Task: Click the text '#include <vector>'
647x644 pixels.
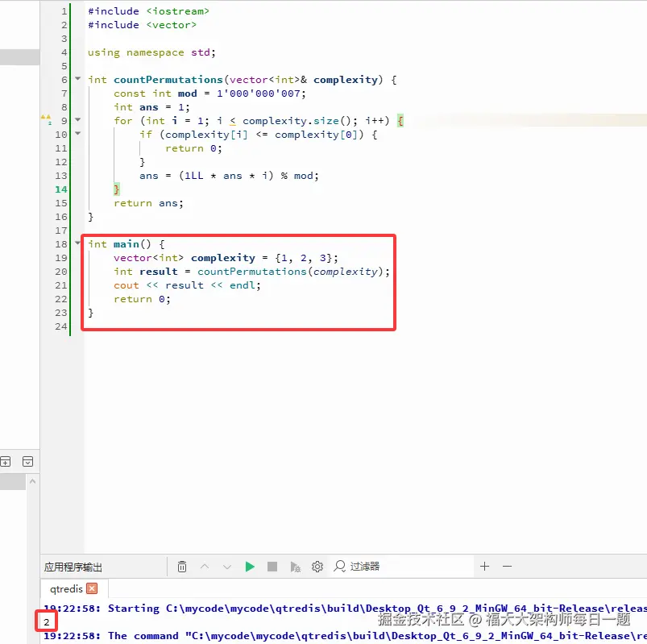Action: coord(142,25)
